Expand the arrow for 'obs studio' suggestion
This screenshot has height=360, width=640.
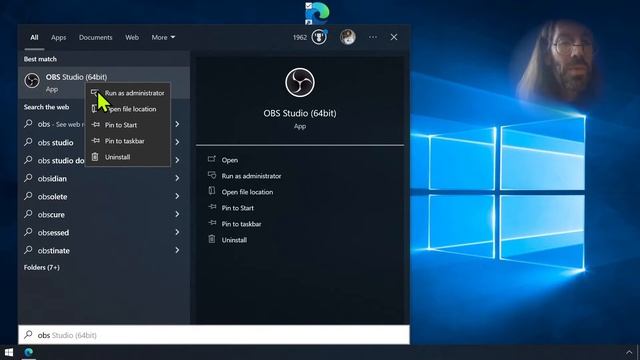[x=177, y=142]
